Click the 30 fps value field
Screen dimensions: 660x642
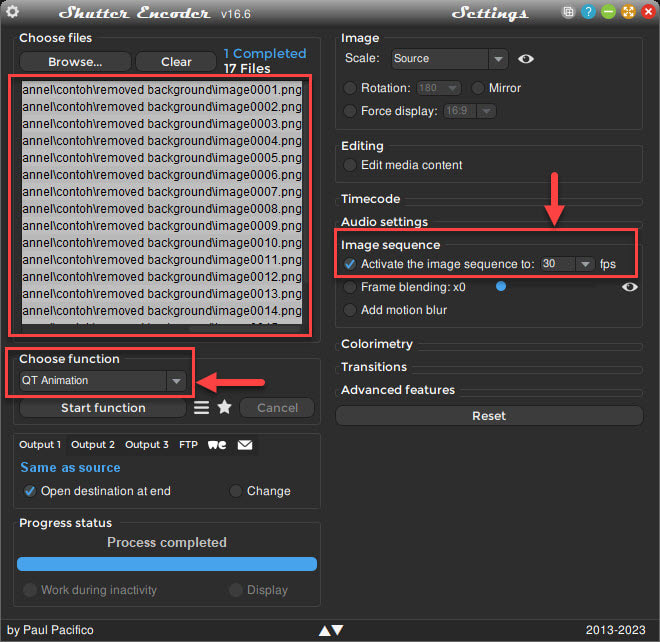tap(558, 264)
